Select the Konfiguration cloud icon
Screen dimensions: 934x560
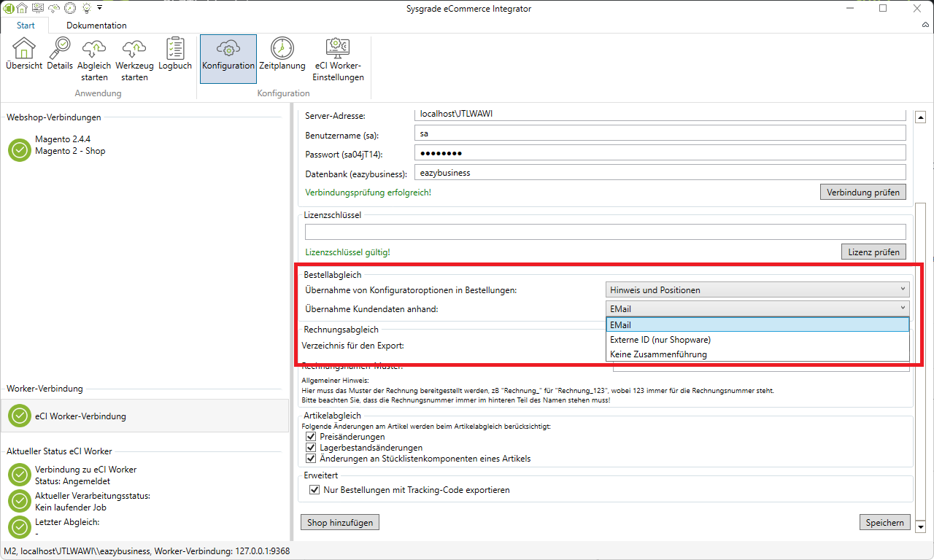click(228, 50)
